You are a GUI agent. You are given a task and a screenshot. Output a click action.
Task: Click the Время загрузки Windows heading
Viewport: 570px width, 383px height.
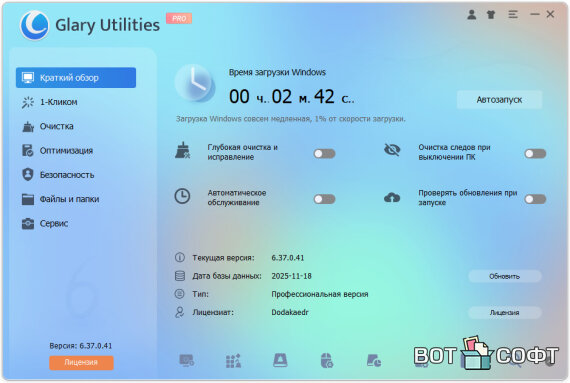(x=277, y=72)
